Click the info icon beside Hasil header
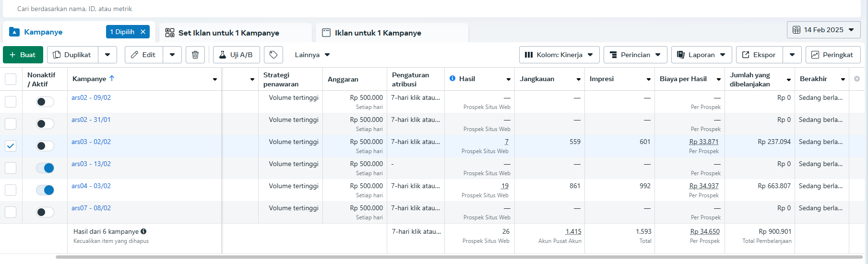 452,78
